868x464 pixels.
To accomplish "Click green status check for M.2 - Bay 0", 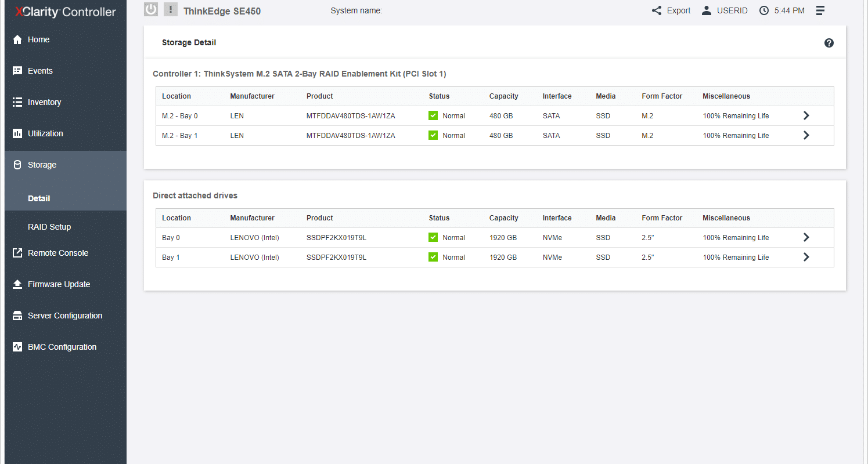I will click(433, 115).
